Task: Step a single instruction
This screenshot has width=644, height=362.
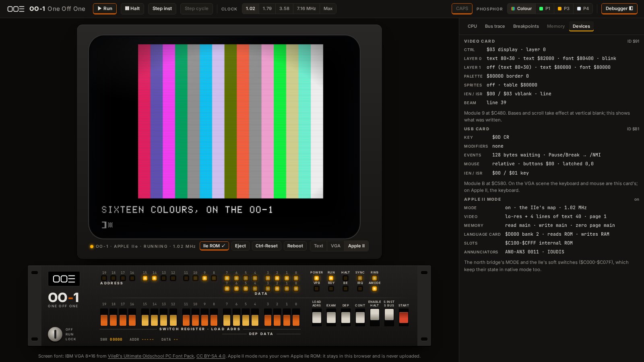Action: tap(162, 8)
